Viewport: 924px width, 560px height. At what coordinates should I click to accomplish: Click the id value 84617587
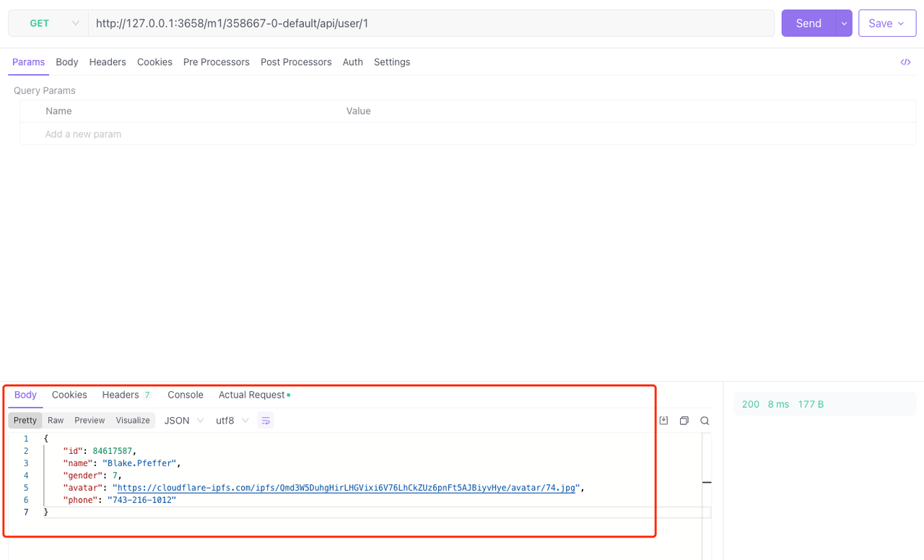[112, 451]
